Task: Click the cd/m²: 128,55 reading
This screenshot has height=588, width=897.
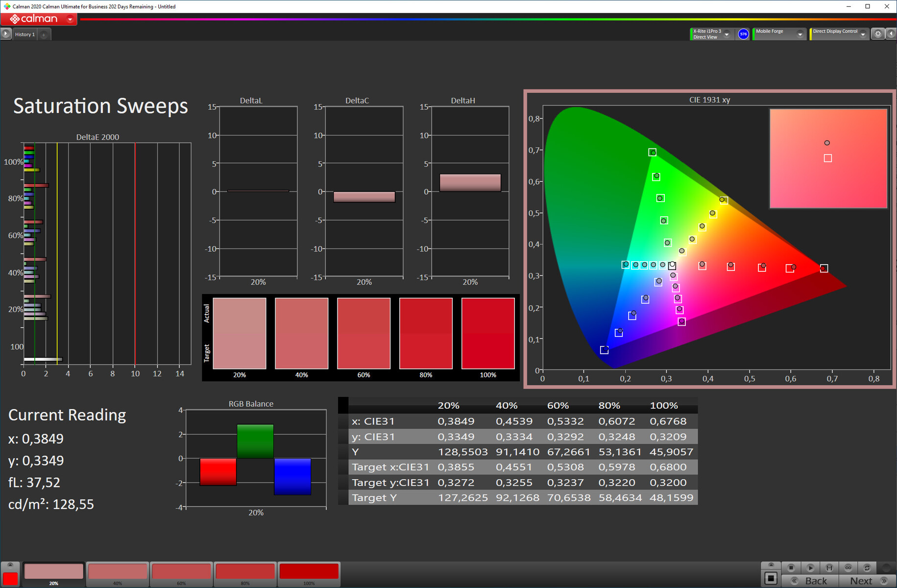Action: tap(51, 504)
